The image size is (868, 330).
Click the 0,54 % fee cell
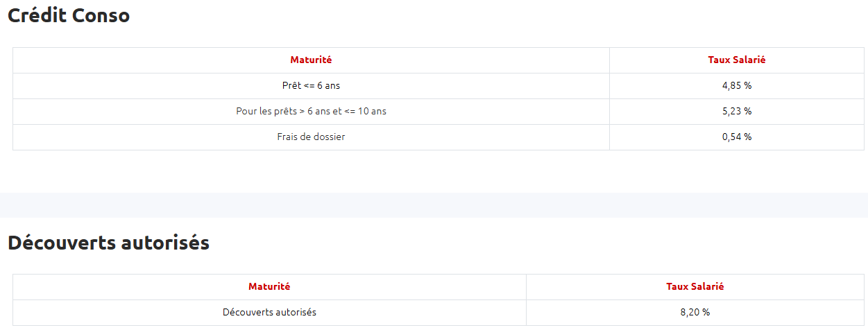point(736,137)
